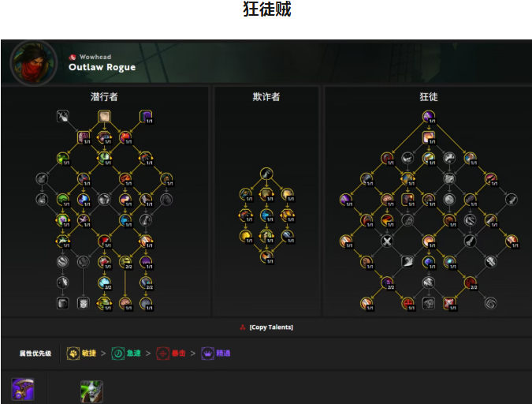The image size is (532, 404).
Task: Select the top center square talent in 潜行者 tree
Action: point(104,117)
